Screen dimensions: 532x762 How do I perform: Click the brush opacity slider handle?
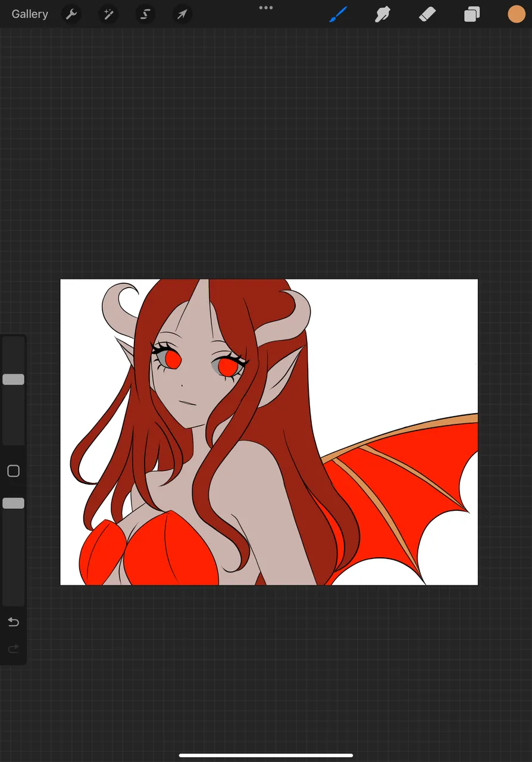pos(13,504)
